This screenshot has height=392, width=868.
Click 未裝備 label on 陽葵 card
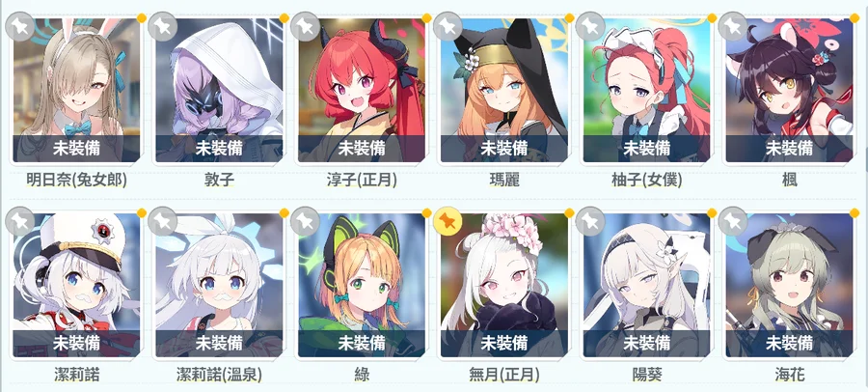click(x=646, y=343)
